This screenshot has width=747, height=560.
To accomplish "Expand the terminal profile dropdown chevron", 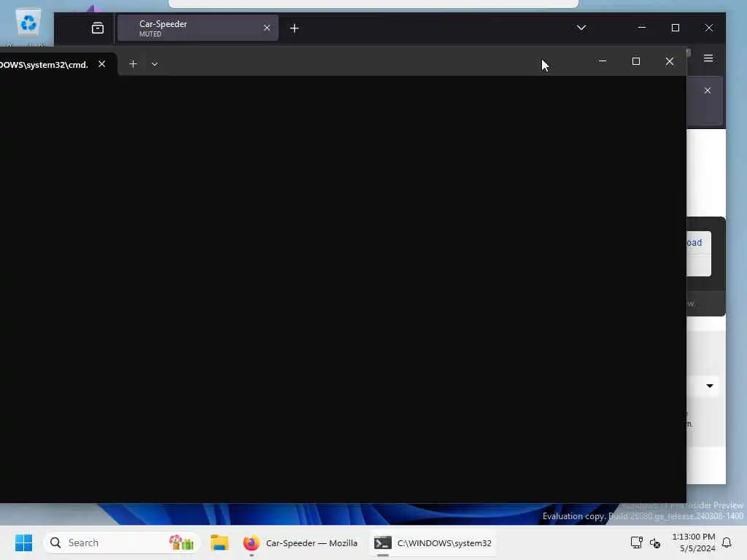I will coord(155,64).
